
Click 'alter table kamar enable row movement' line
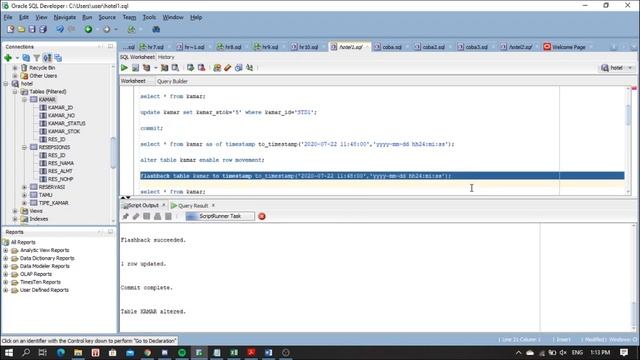pyautogui.click(x=202, y=160)
